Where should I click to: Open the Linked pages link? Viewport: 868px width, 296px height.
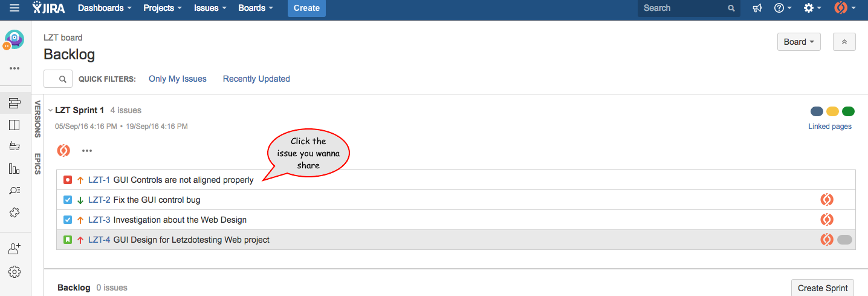(x=830, y=127)
